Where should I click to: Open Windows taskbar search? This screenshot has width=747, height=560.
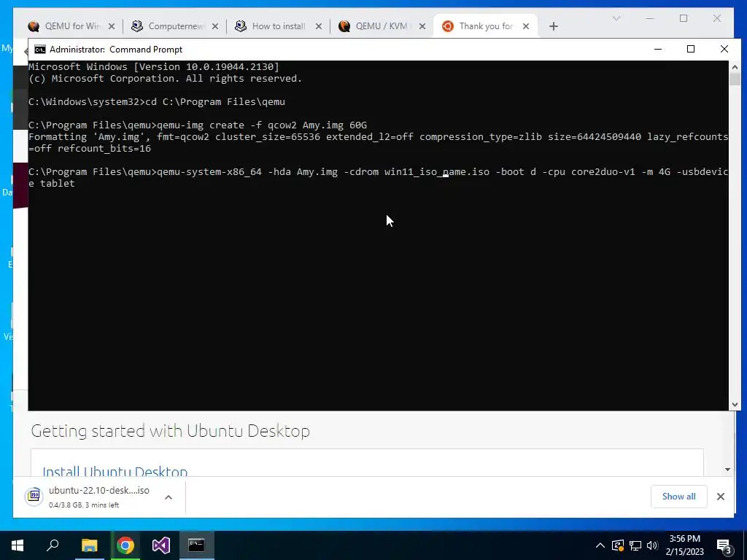tap(53, 545)
